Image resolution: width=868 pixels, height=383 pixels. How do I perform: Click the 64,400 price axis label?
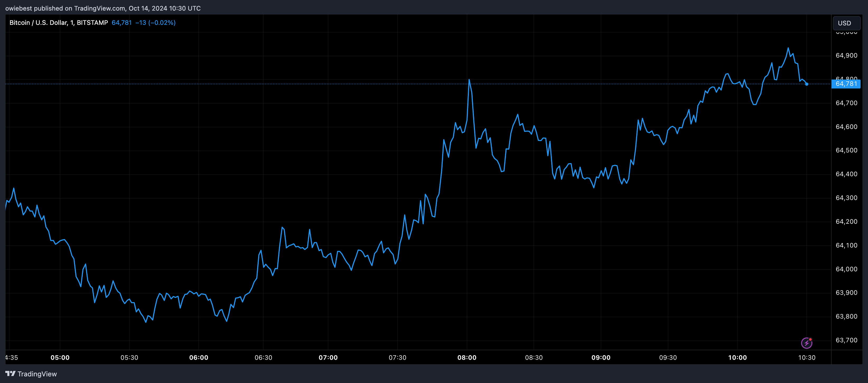(x=846, y=174)
